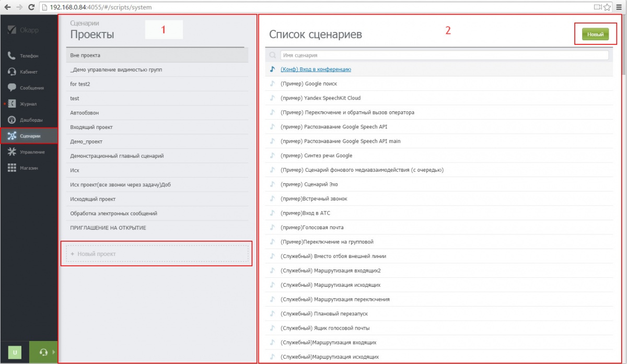Click the browser reload icon
Viewport: 627px width, 364px height.
(x=31, y=7)
